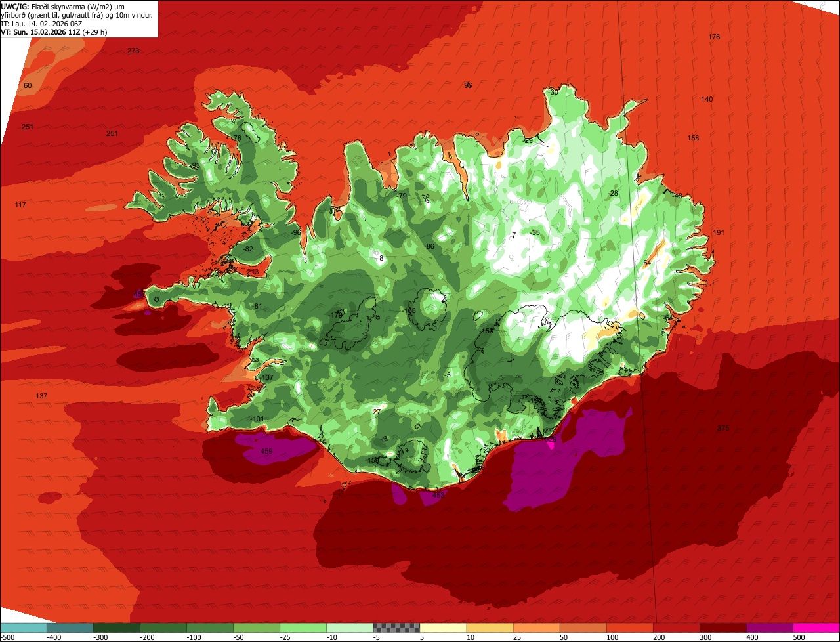Click the 117 flux value over the sea
This screenshot has width=840, height=642.
(20, 205)
